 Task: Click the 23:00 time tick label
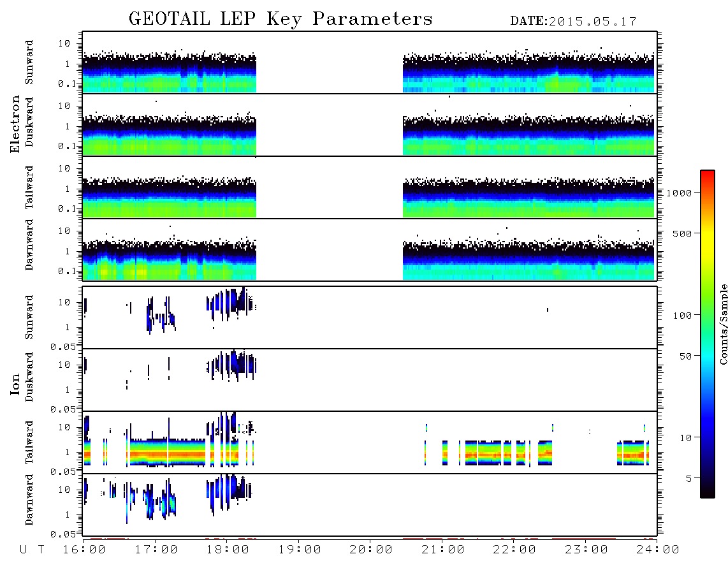(x=586, y=550)
